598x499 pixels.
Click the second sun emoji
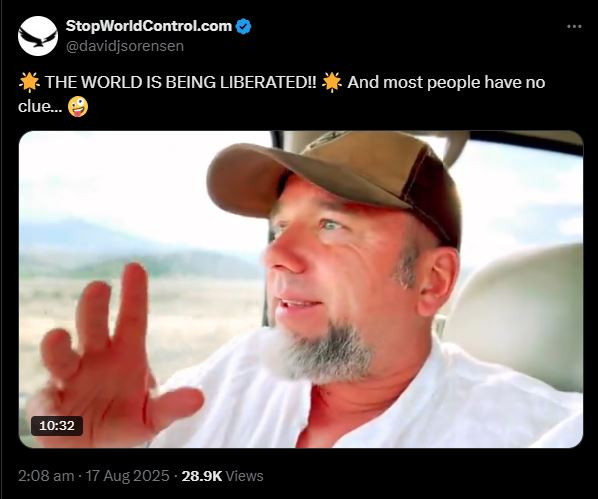(332, 82)
